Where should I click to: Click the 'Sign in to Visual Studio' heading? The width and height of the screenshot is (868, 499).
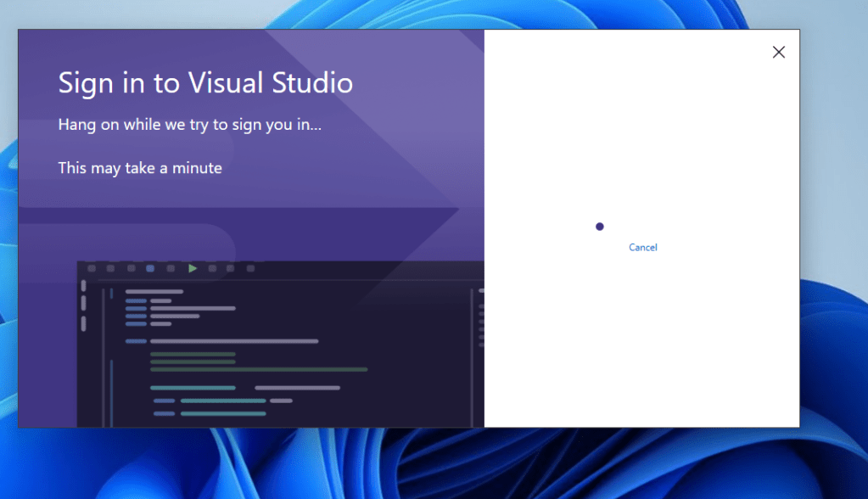coord(205,84)
